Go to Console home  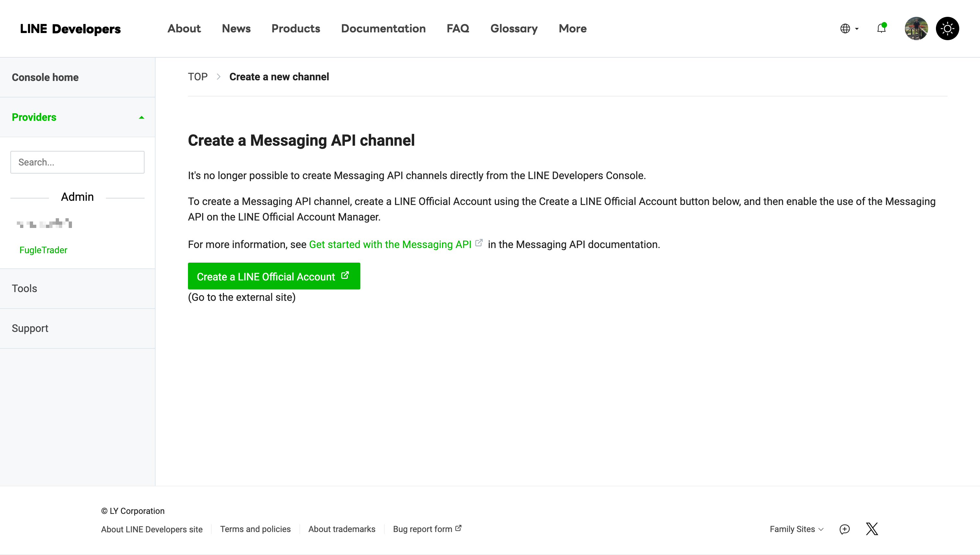(77, 77)
